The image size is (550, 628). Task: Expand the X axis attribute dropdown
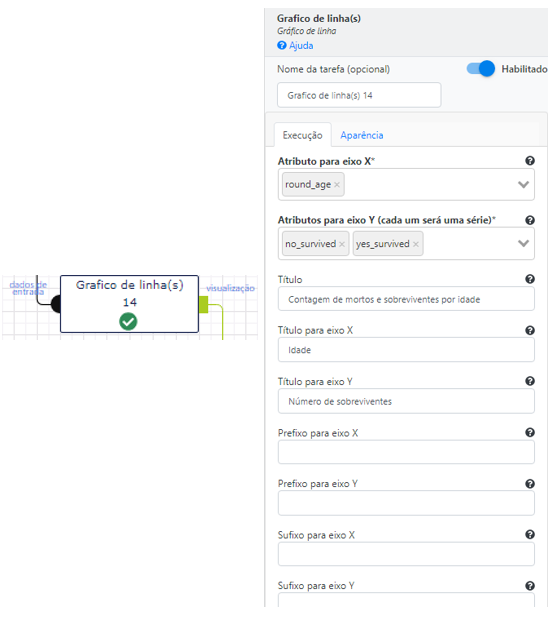pyautogui.click(x=523, y=184)
